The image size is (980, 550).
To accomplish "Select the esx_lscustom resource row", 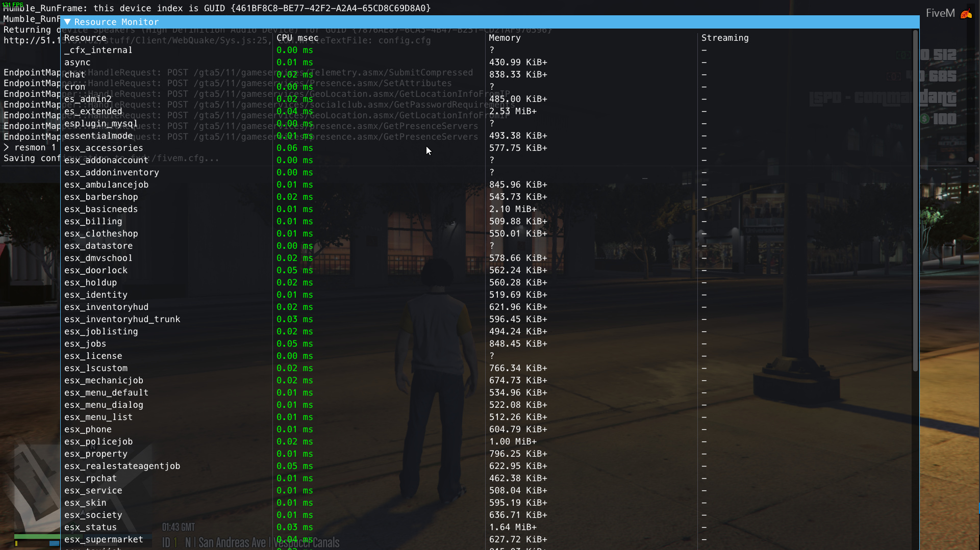I will point(487,368).
